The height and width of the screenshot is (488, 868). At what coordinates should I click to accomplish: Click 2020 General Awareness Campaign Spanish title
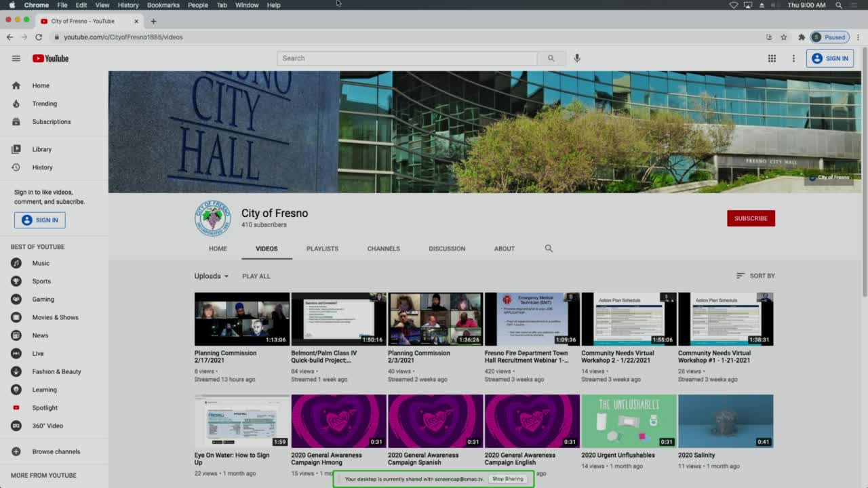click(423, 459)
